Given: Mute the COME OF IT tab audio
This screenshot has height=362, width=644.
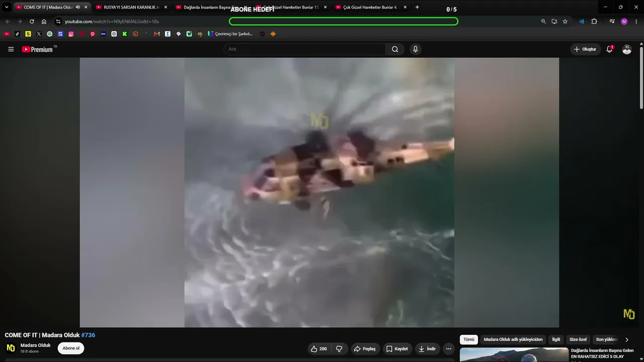Looking at the screenshot, I should point(77,7).
